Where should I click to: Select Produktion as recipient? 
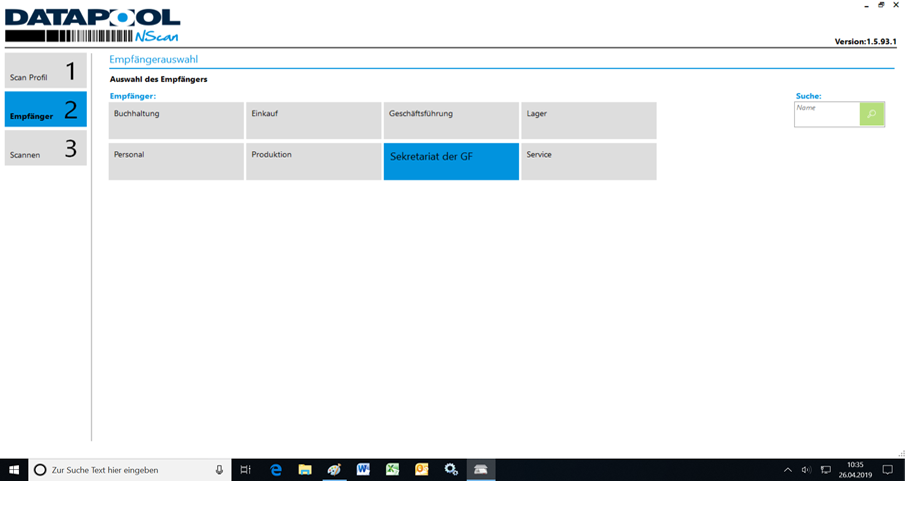[x=313, y=162]
